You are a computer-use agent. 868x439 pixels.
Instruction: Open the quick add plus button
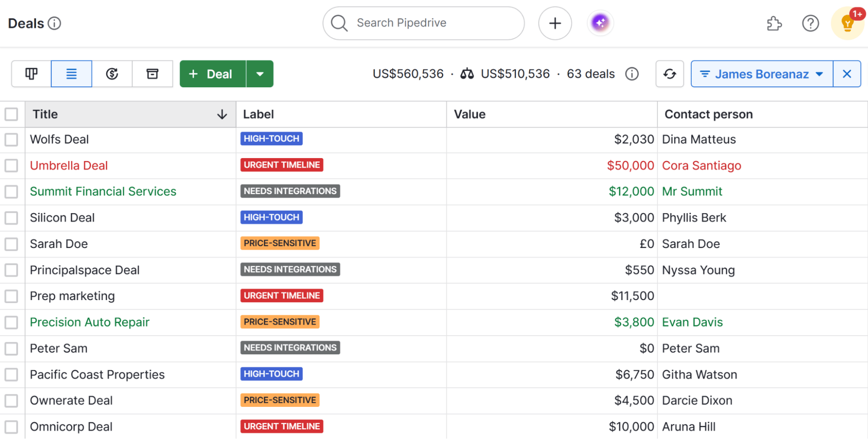[x=555, y=23]
